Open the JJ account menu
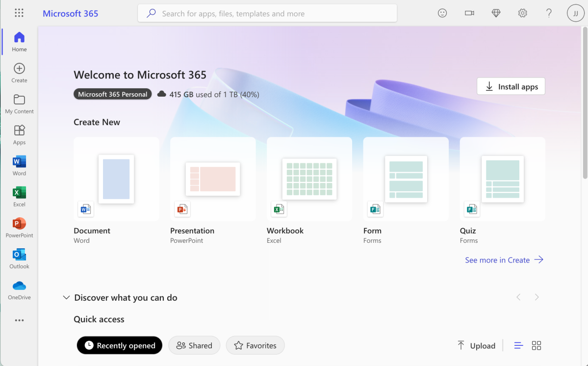The width and height of the screenshot is (588, 366). click(575, 13)
